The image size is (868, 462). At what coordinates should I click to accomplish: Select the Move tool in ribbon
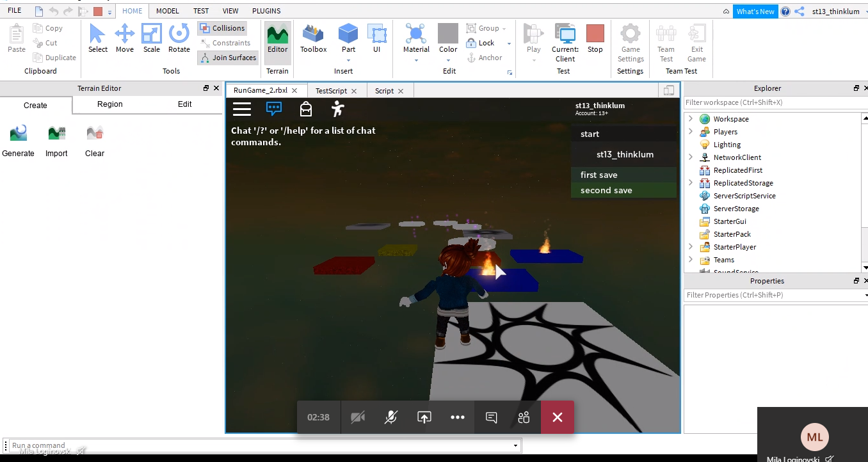[x=124, y=38]
